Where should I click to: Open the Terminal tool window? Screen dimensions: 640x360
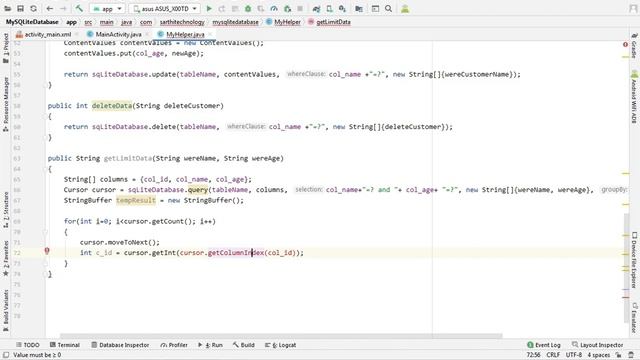64,345
